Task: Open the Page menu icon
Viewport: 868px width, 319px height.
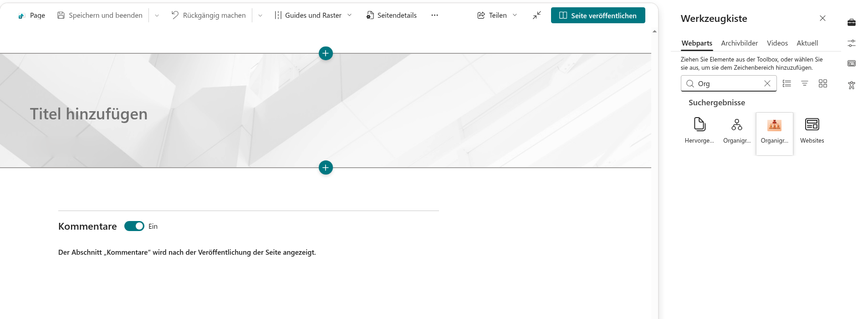Action: pyautogui.click(x=21, y=15)
